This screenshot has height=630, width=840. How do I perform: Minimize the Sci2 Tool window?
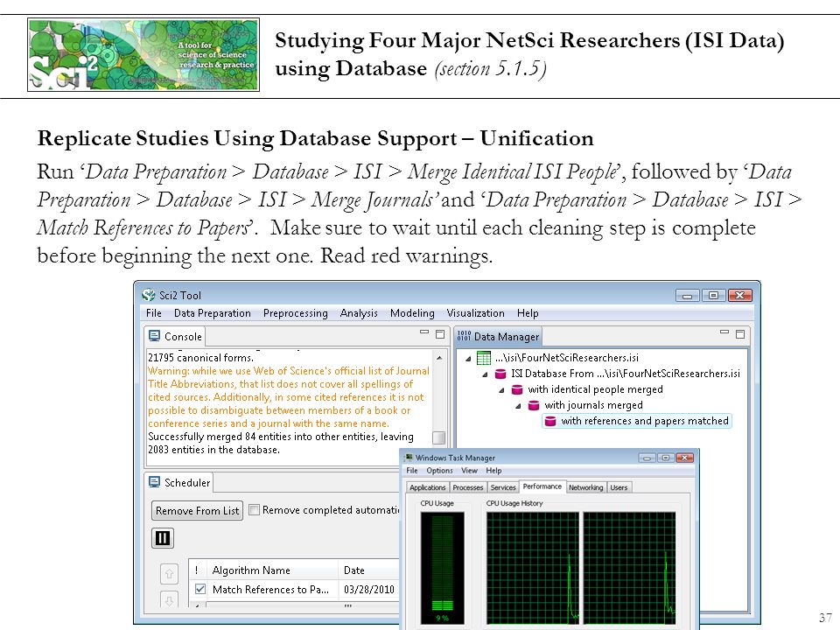point(688,295)
